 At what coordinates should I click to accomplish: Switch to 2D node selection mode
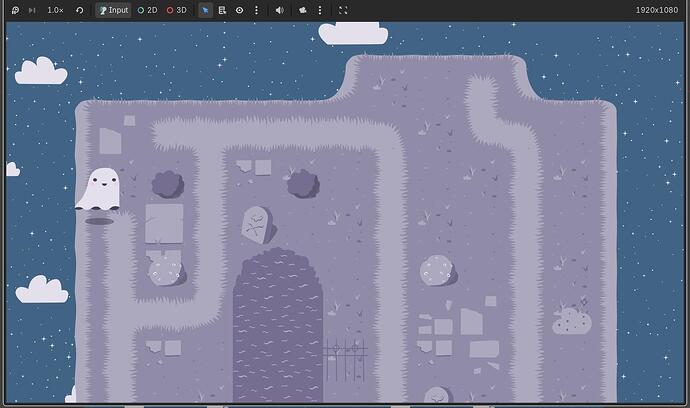147,10
